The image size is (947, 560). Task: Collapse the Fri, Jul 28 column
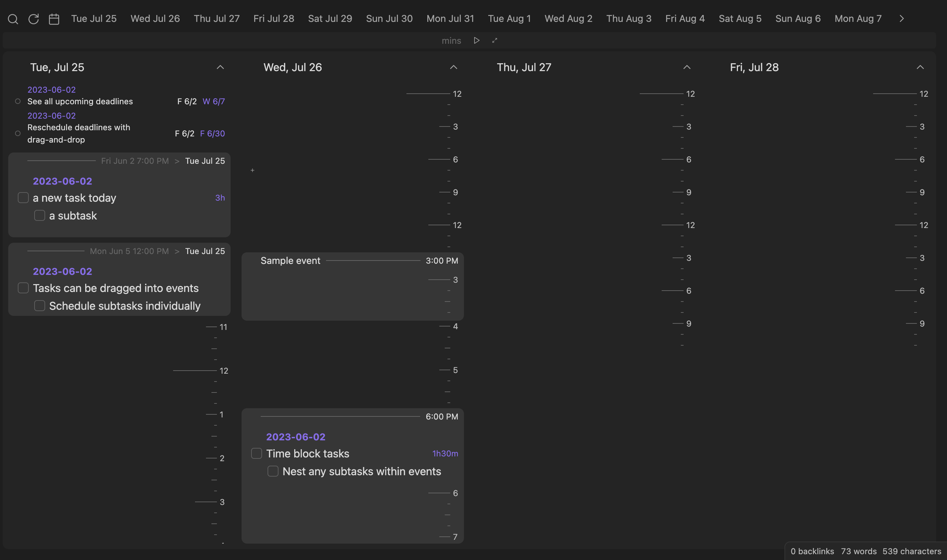tap(920, 68)
